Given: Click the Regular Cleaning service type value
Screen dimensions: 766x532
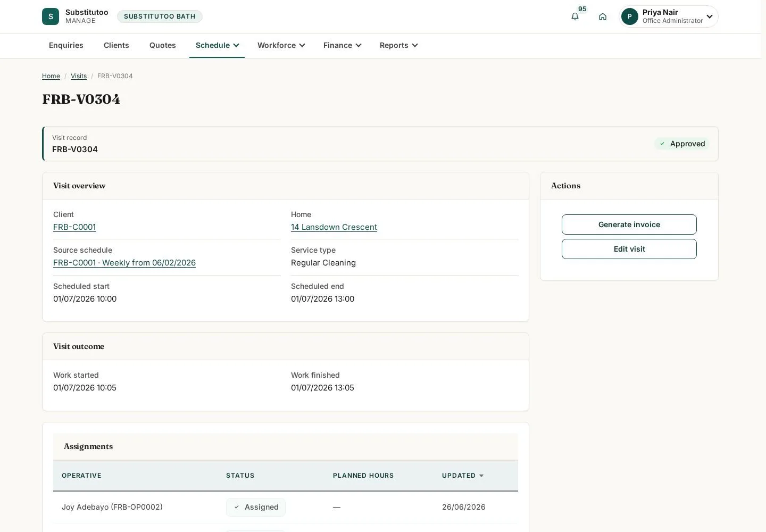Looking at the screenshot, I should point(323,263).
